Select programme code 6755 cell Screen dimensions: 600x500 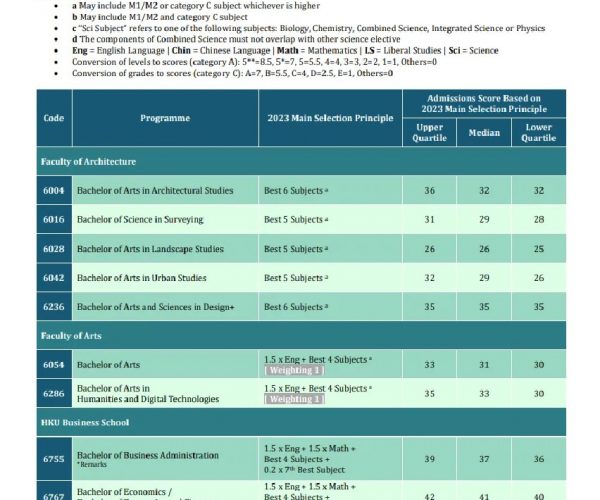point(54,459)
